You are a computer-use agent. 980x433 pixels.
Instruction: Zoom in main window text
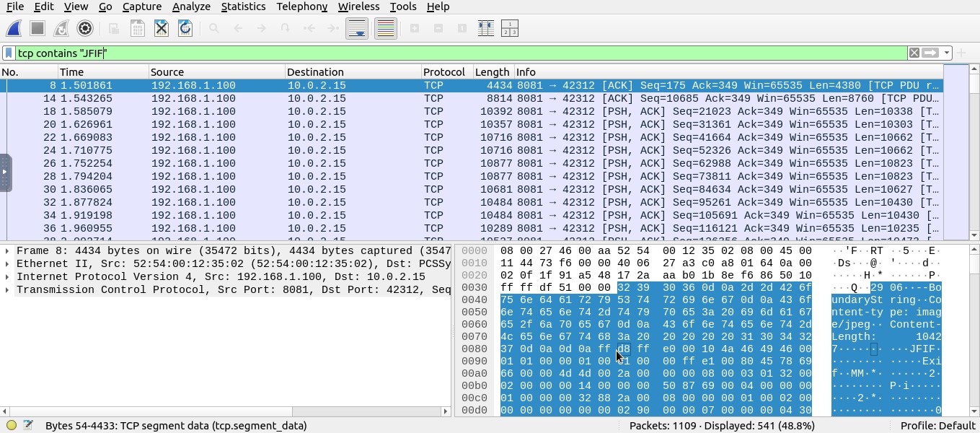pyautogui.click(x=414, y=28)
